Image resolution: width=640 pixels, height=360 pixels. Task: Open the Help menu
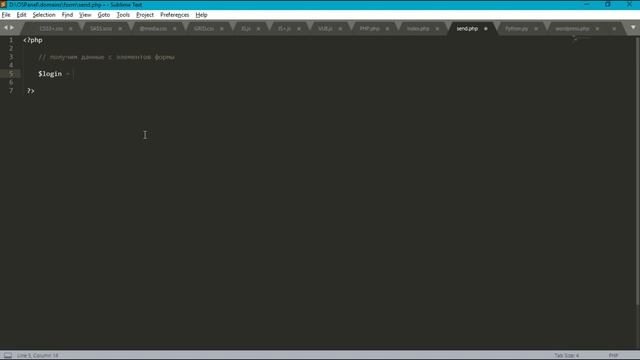[201, 15]
